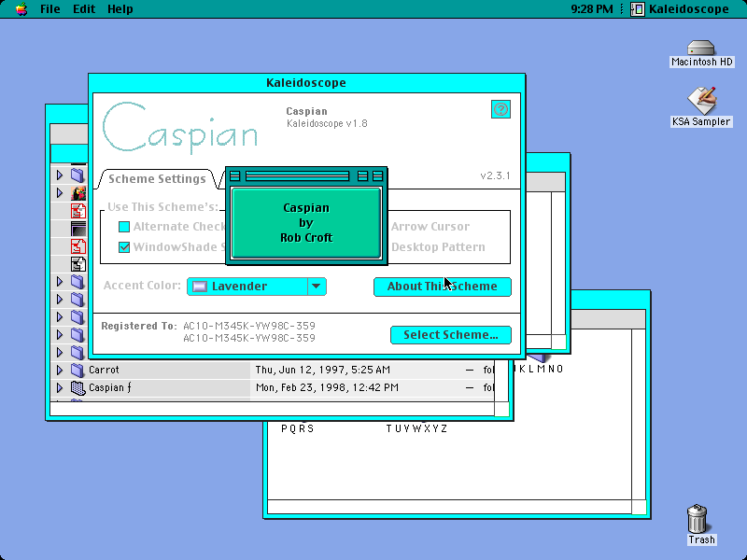Open the Edit menu

point(84,9)
